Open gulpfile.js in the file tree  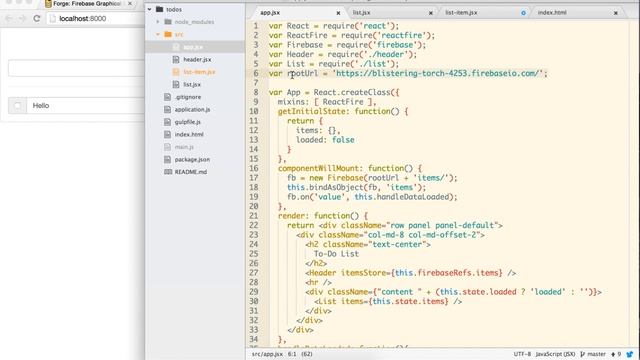(x=187, y=122)
